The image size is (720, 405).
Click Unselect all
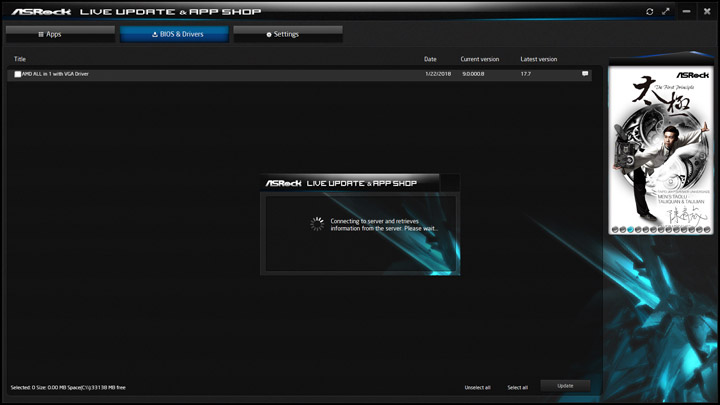point(478,388)
